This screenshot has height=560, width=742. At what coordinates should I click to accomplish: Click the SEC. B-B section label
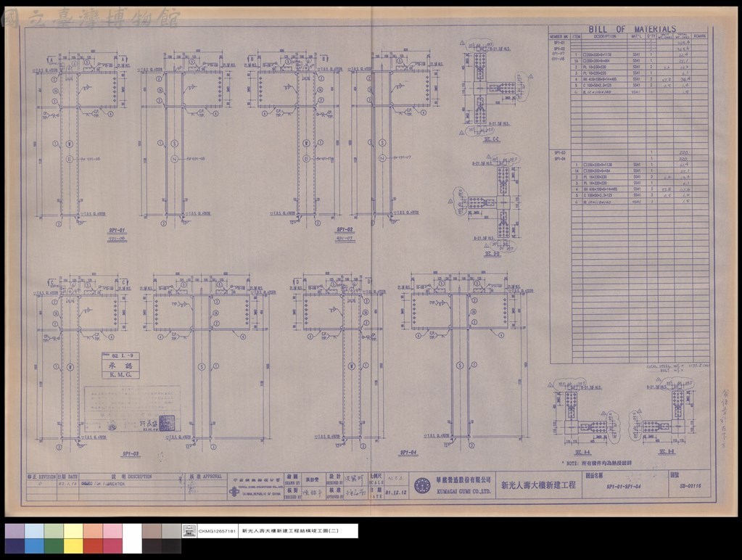pos(667,453)
